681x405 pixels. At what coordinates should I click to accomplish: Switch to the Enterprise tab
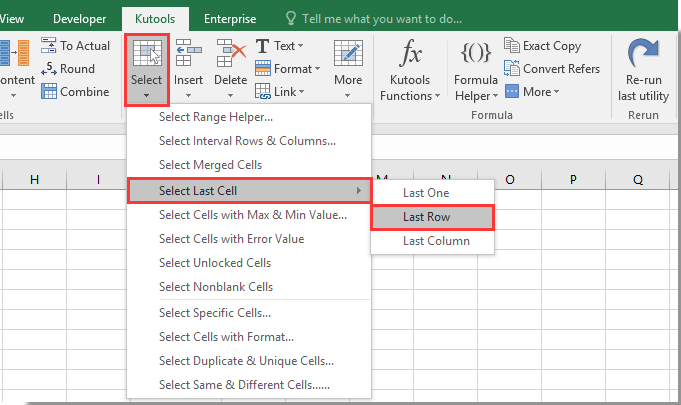pyautogui.click(x=230, y=19)
